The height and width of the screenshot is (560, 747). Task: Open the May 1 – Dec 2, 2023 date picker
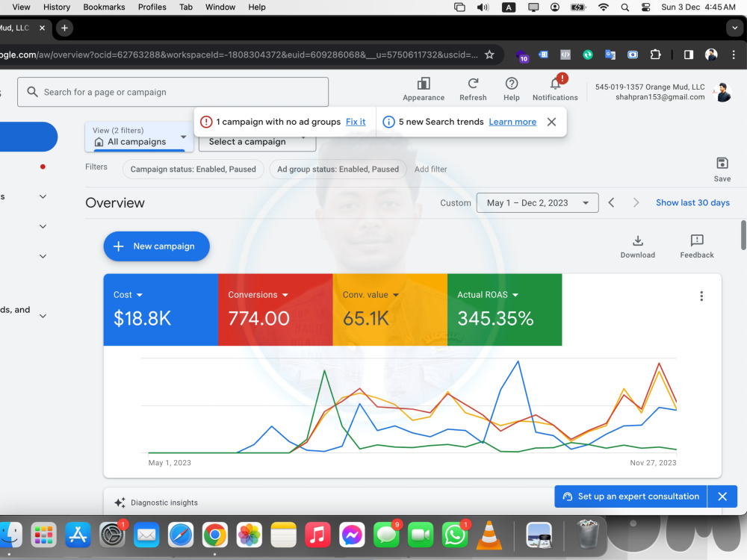(537, 203)
